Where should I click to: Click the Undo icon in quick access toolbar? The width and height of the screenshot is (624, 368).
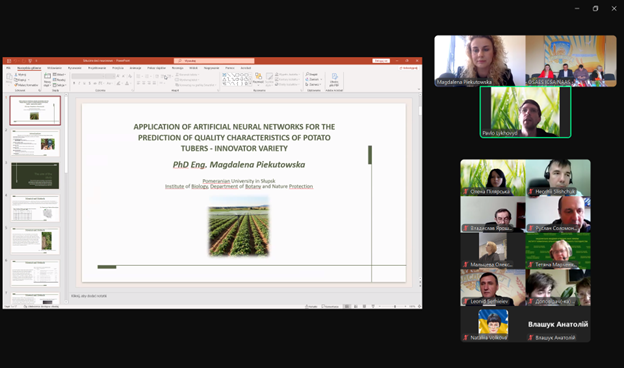(x=16, y=61)
